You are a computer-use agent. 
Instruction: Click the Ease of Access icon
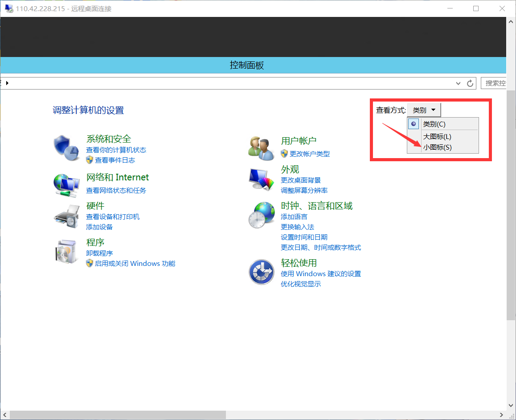(x=261, y=272)
